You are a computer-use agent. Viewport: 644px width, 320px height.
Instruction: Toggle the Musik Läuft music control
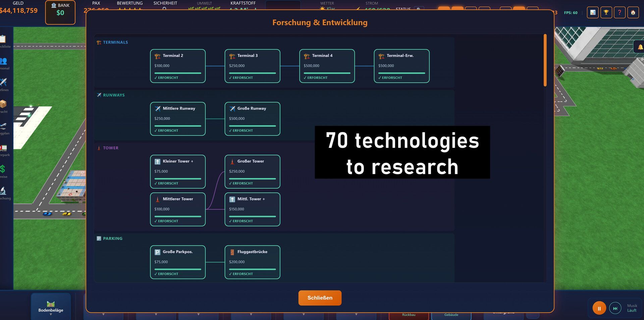point(632,308)
